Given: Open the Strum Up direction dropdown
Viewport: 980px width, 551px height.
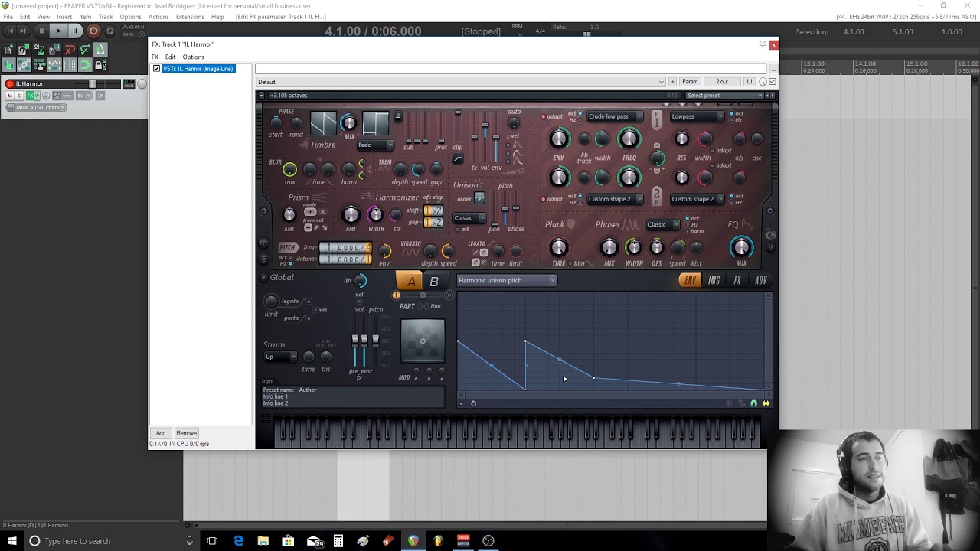Looking at the screenshot, I should pyautogui.click(x=280, y=357).
